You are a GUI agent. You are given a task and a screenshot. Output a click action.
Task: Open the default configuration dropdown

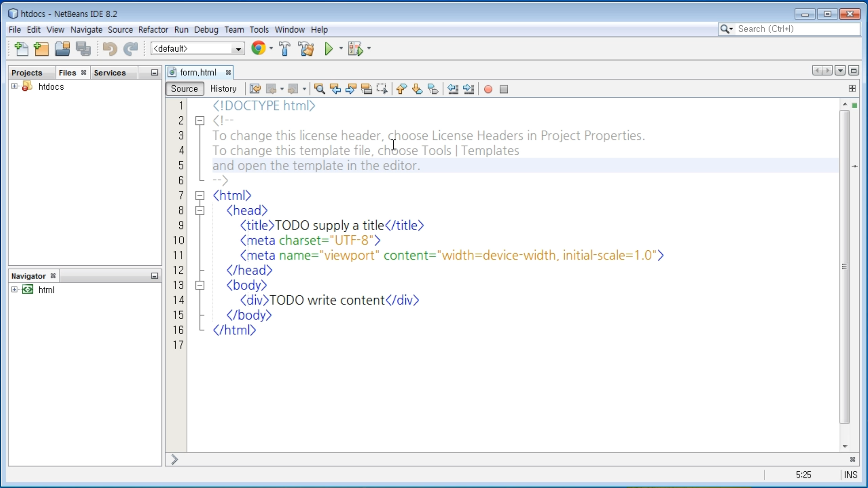(x=238, y=49)
